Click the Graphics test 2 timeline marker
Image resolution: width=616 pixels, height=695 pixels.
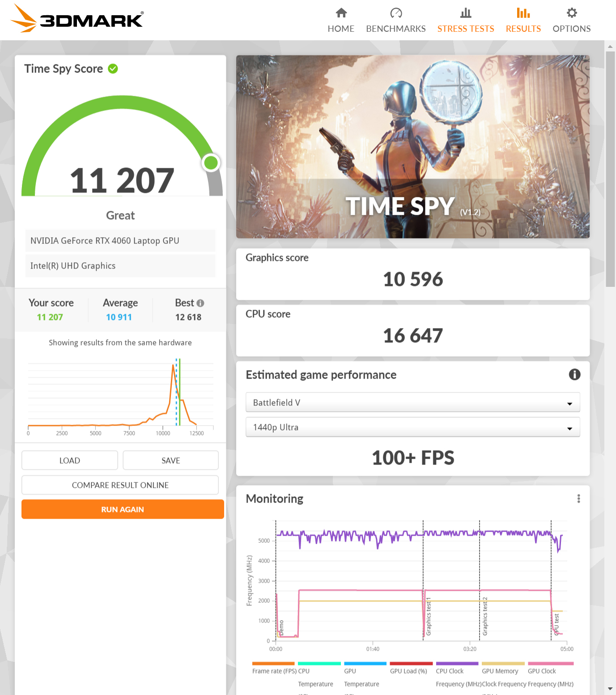tap(485, 616)
